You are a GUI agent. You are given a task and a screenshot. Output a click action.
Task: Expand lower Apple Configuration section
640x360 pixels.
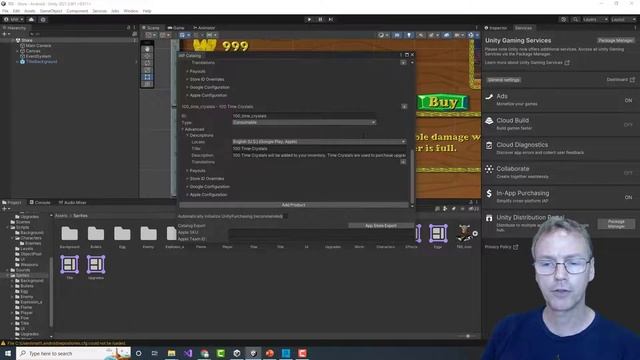point(207,195)
